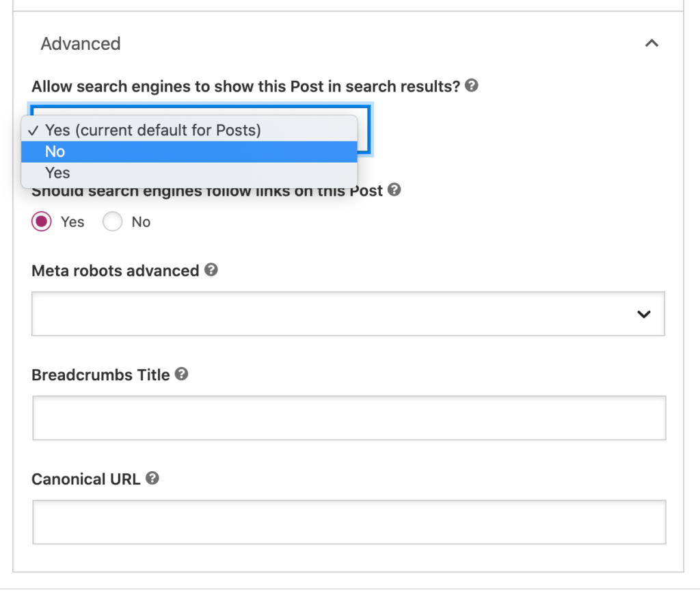Open help for search engine visibility setting
Viewport: 700px width, 595px height.
click(x=471, y=85)
